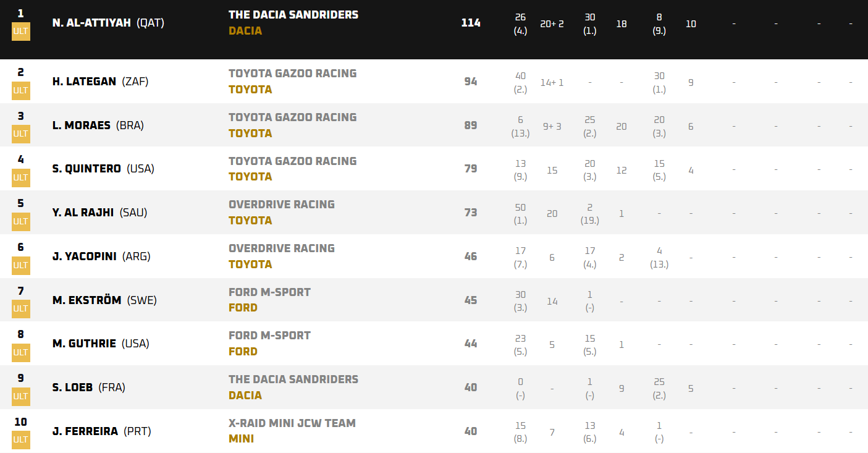Click TOYOTA manufacturer in Lategan row
The height and width of the screenshot is (453, 868).
click(x=250, y=90)
